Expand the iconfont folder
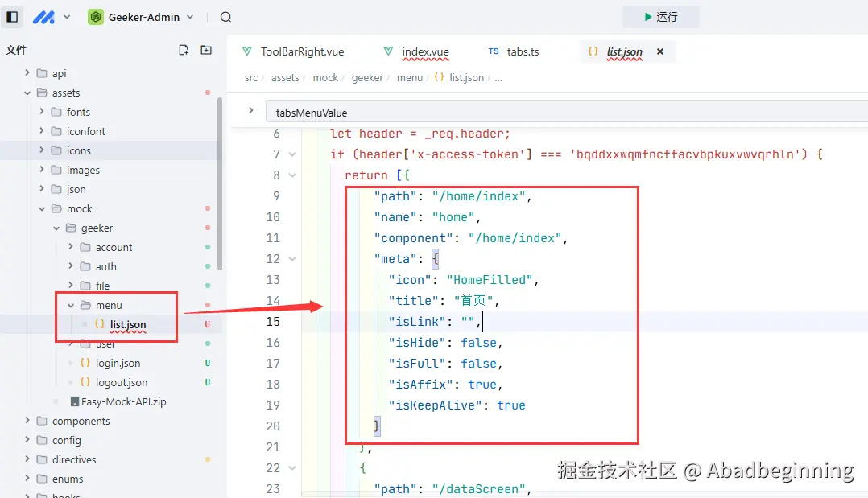The height and width of the screenshot is (498, 868). 42,130
